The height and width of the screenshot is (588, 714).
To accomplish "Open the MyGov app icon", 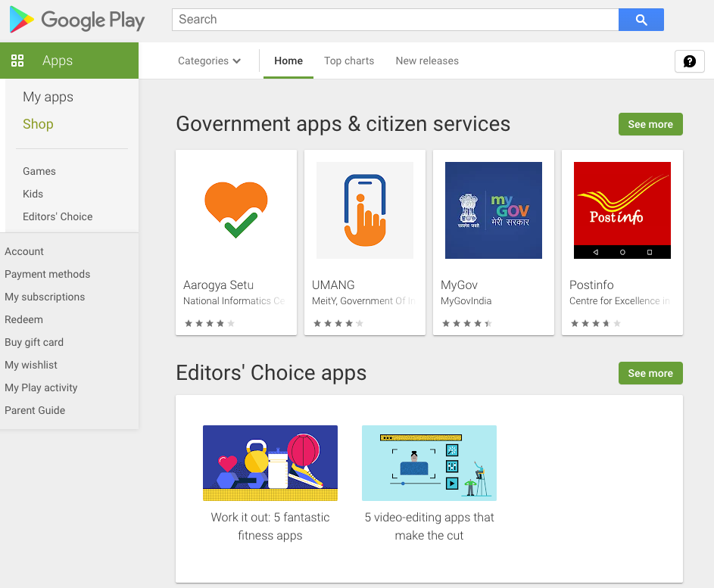I will 494,210.
